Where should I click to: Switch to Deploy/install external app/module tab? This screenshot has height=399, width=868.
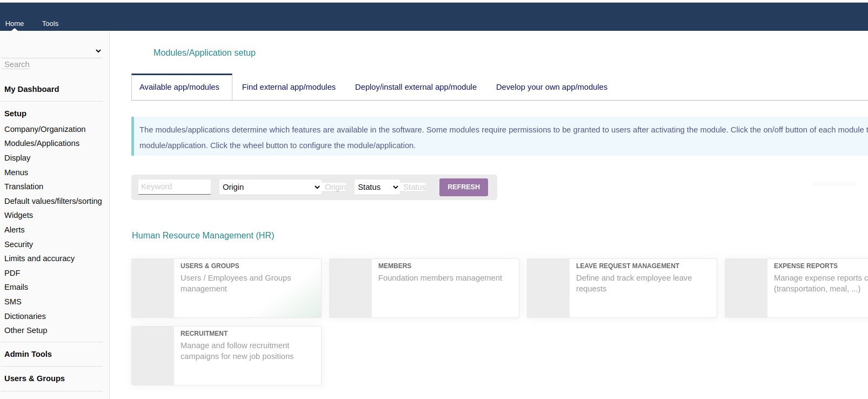416,87
